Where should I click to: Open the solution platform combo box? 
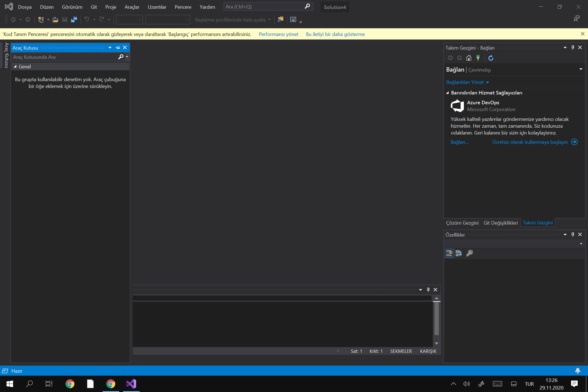(x=167, y=20)
